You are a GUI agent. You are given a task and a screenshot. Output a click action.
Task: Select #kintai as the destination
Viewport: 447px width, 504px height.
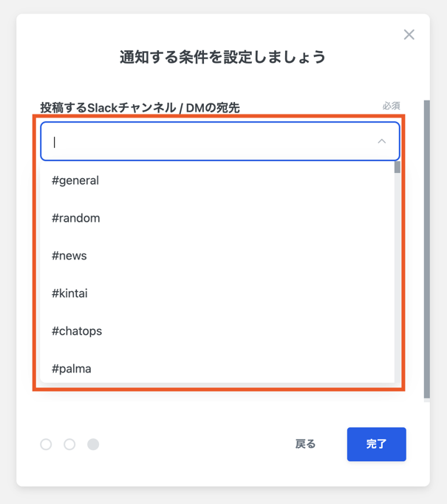coord(70,293)
